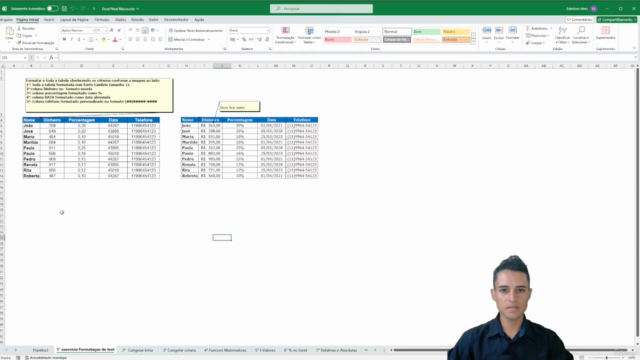Increase indent
Screen dimensions: 640x360
click(160, 40)
